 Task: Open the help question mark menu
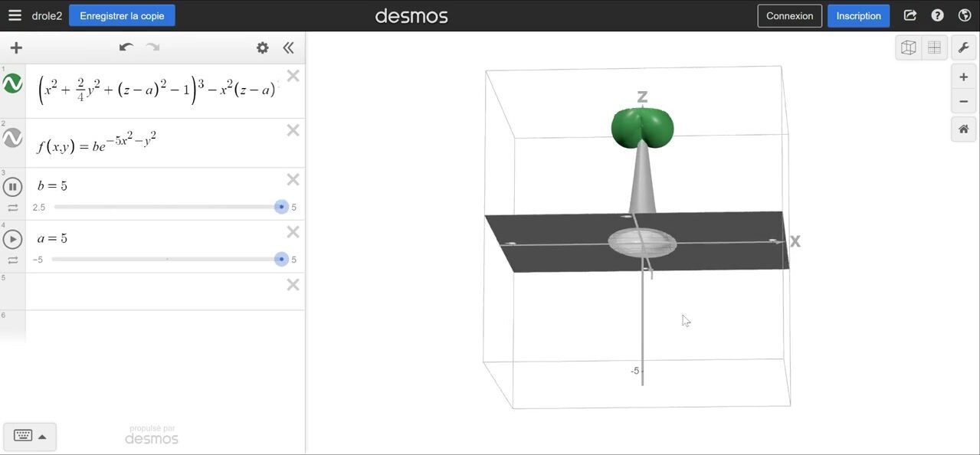point(937,15)
